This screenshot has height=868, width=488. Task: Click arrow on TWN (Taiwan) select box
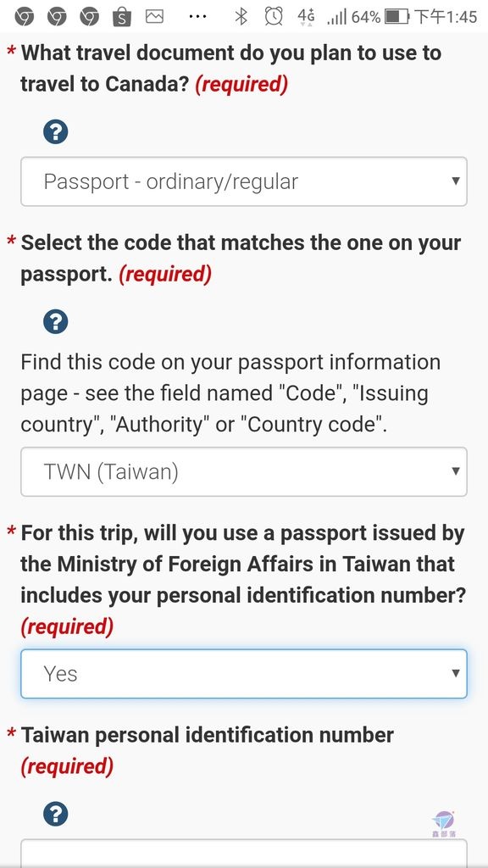(455, 471)
